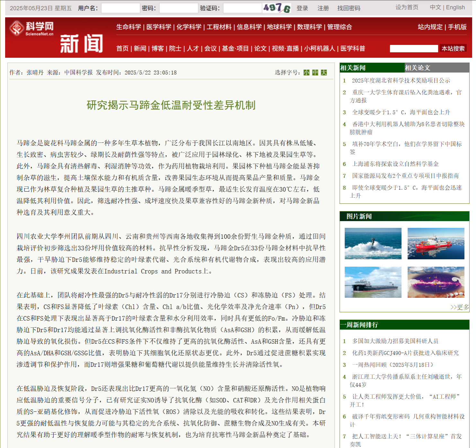The image size is (476, 448).
Task: Click the 注册 register link
Action: click(x=323, y=8)
